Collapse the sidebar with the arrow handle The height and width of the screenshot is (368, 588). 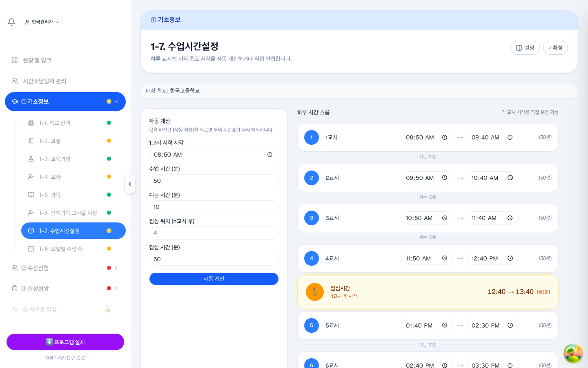(130, 184)
